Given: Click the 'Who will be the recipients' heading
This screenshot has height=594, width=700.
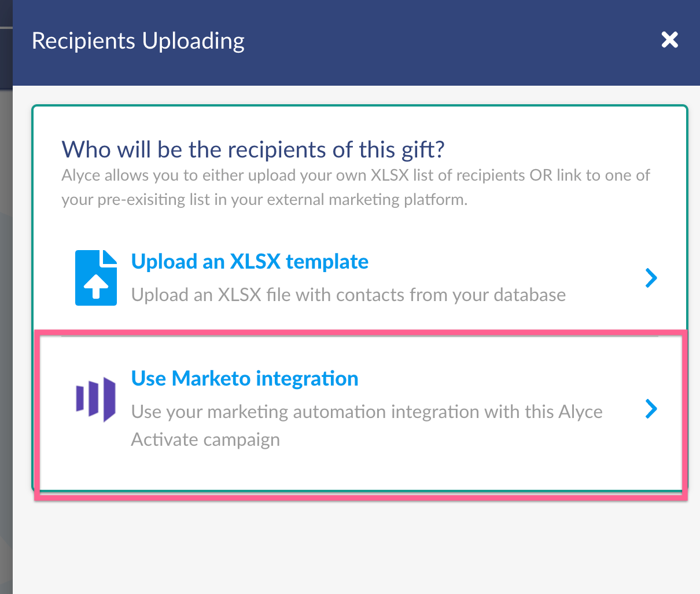Looking at the screenshot, I should click(x=253, y=149).
